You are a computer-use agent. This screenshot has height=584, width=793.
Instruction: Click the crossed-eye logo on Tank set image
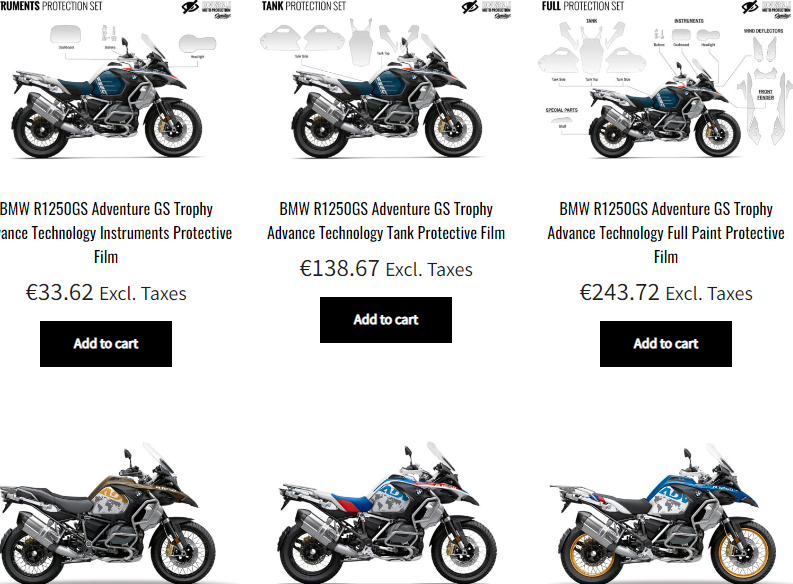pos(470,7)
